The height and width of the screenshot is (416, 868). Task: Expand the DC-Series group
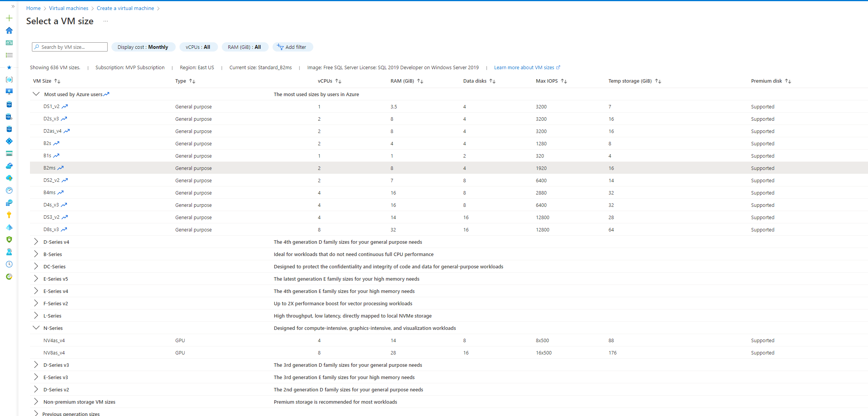[x=36, y=266]
